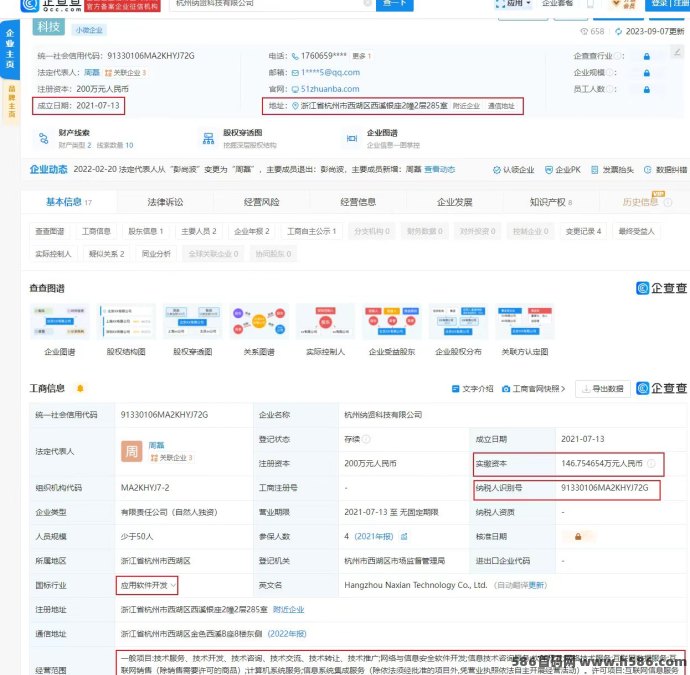
Task: Jump to the 企业年报 2 section
Action: (252, 231)
